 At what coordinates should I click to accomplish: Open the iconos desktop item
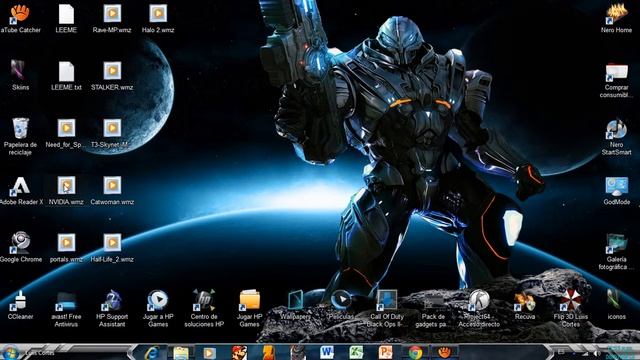(616, 305)
